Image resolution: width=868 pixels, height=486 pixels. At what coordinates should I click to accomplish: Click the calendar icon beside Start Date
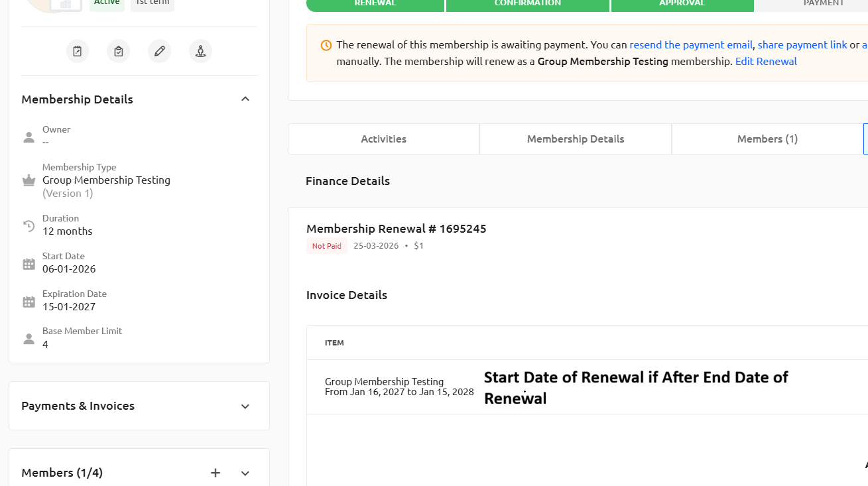(x=29, y=264)
